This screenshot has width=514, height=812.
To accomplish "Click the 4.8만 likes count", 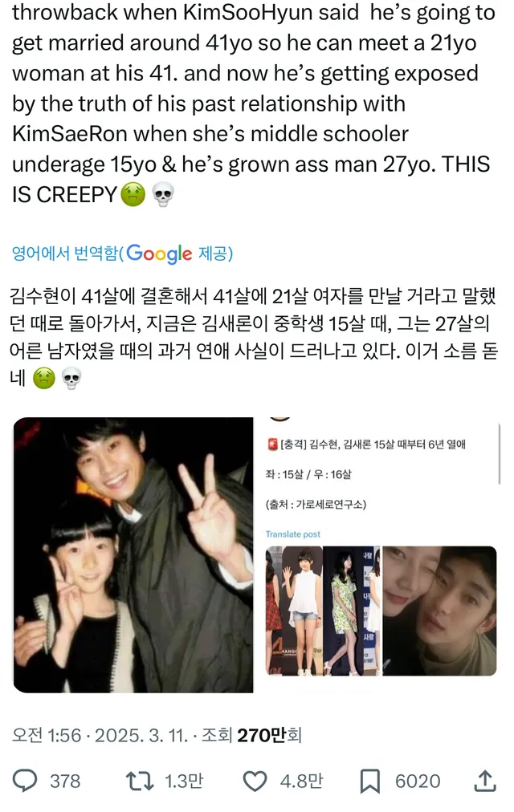I will tap(301, 781).
